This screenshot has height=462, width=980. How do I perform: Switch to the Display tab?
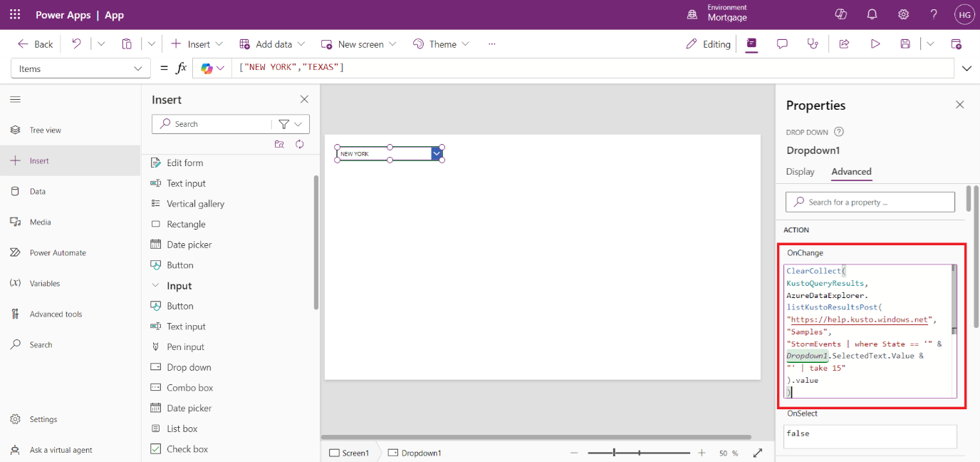800,172
